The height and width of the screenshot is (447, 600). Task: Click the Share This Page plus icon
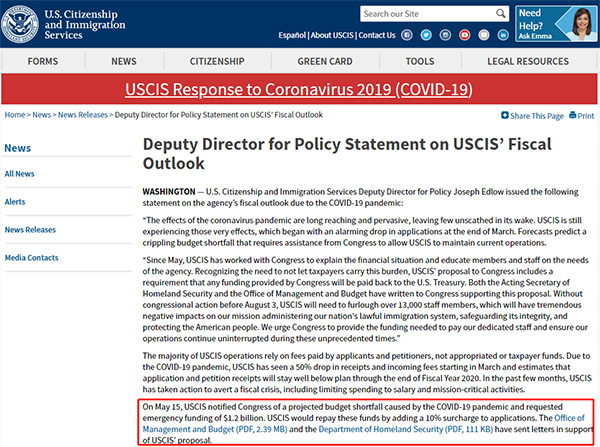[505, 115]
